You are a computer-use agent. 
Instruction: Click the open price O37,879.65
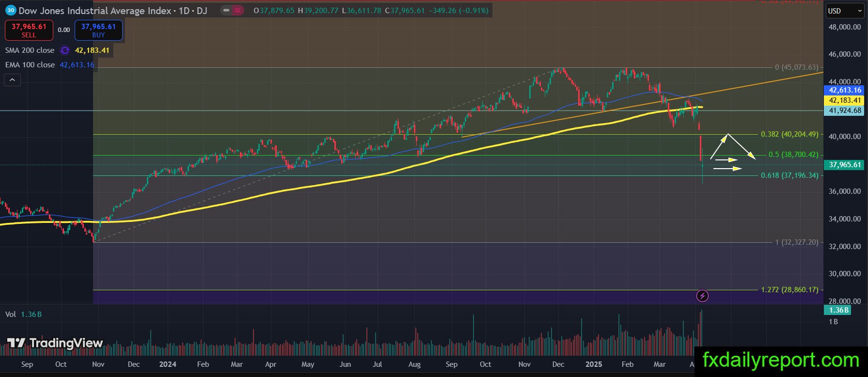click(274, 10)
